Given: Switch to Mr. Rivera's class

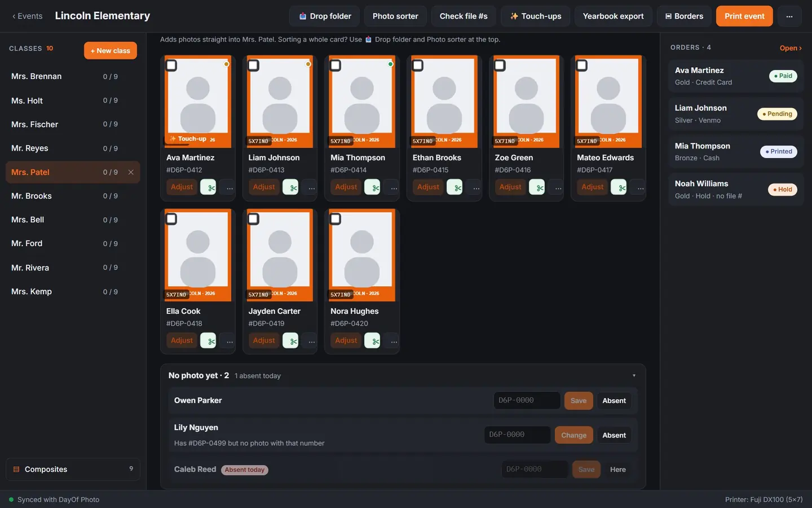Looking at the screenshot, I should (73, 268).
